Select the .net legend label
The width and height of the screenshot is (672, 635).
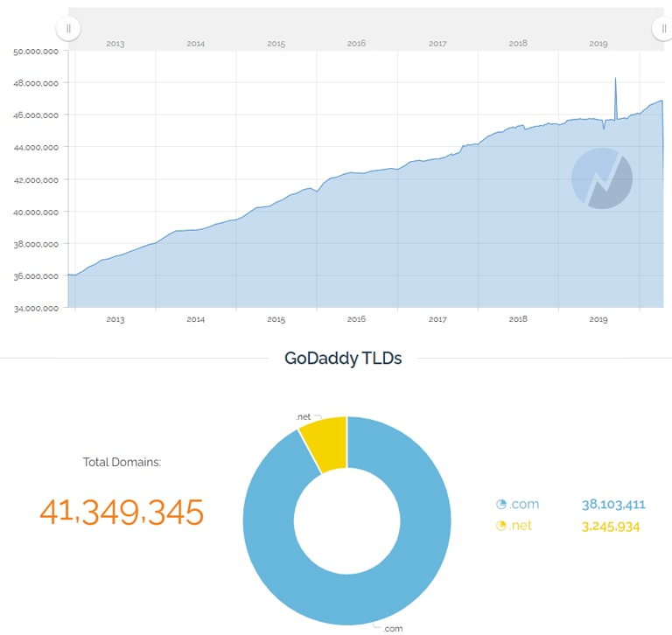click(521, 526)
